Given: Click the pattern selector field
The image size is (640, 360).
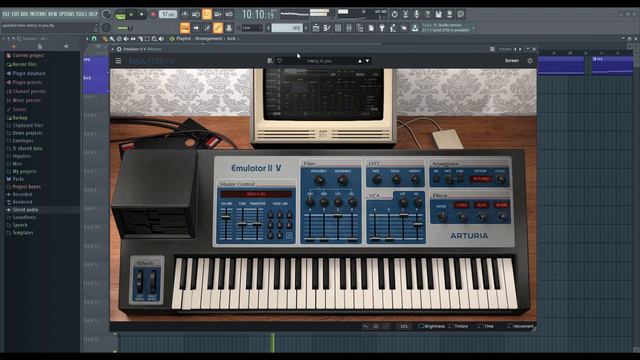Looking at the screenshot, I should (287, 28).
